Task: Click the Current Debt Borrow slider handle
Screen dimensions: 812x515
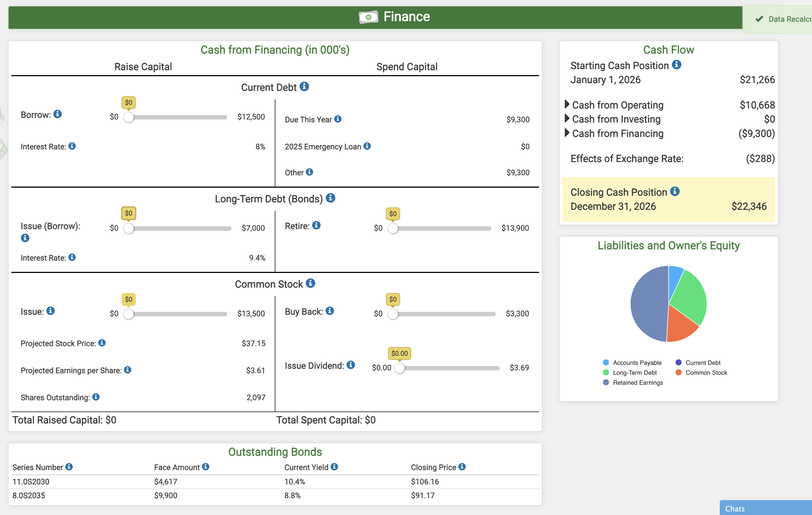Action: click(128, 117)
